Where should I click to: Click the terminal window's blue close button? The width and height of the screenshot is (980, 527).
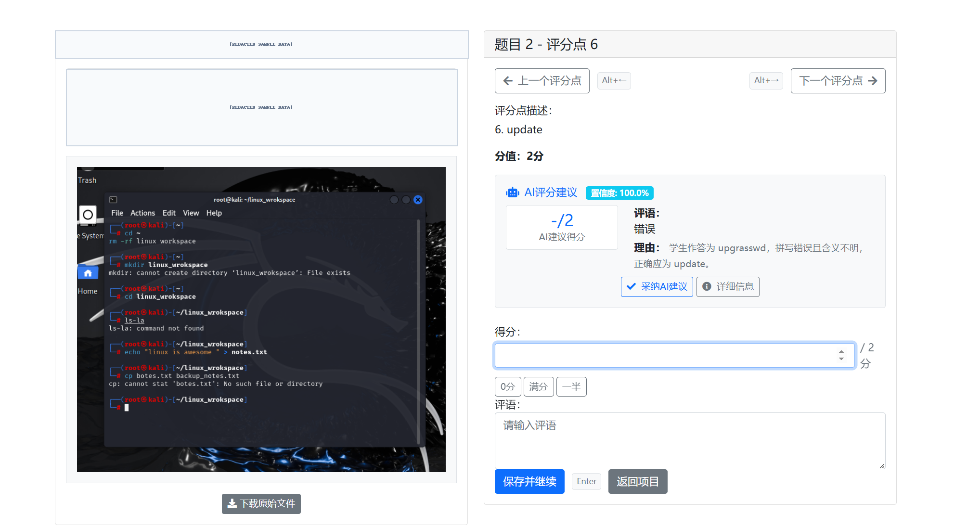tap(418, 200)
